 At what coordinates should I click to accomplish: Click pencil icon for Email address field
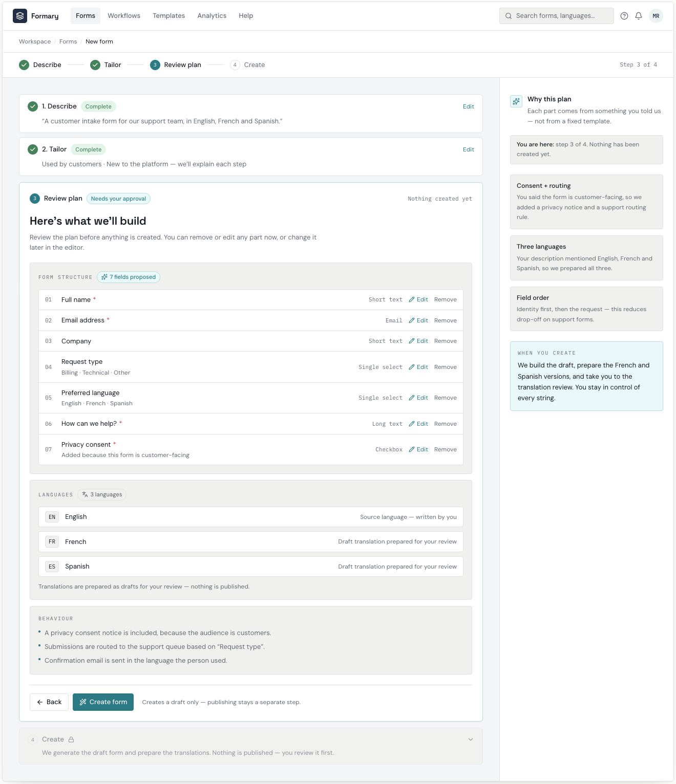pyautogui.click(x=412, y=320)
